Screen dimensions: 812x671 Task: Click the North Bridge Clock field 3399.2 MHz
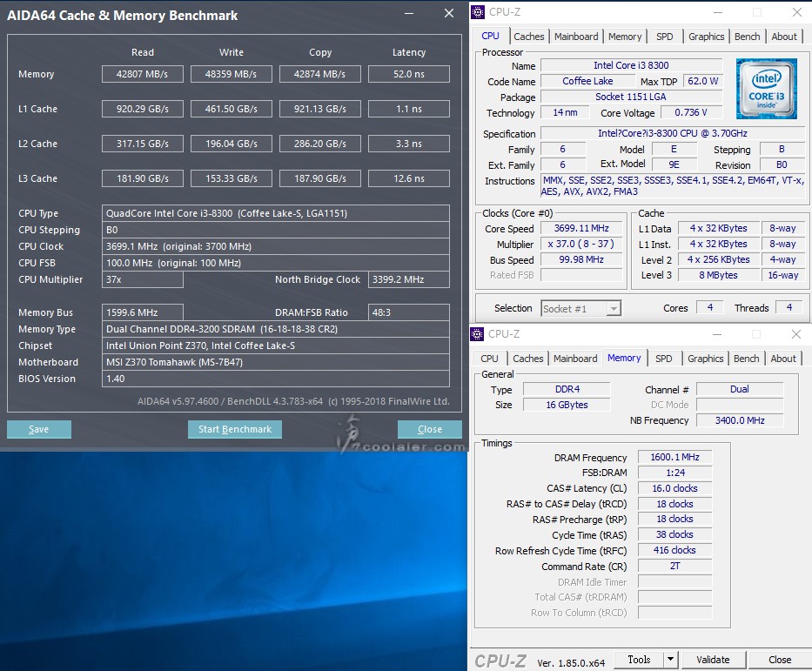[408, 279]
